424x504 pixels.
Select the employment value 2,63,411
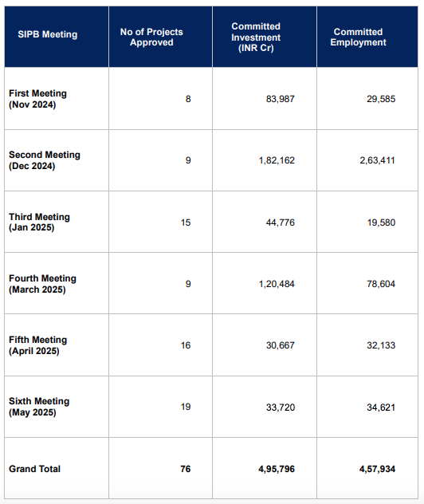(x=377, y=160)
